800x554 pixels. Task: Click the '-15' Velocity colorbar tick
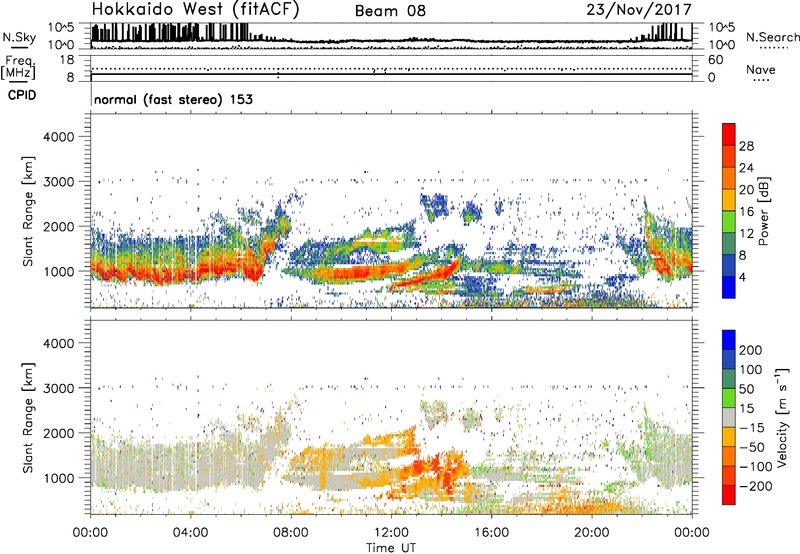point(752,428)
